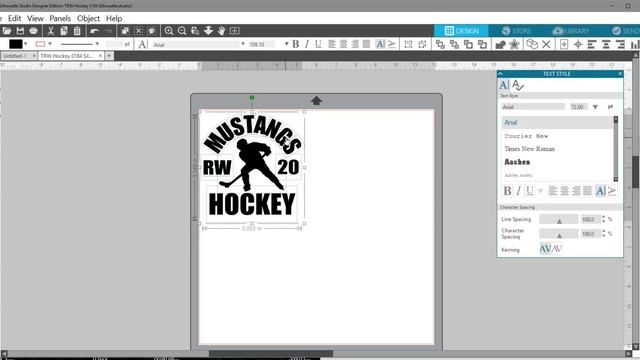Select horizontal text direction in the Text Style panel
The height and width of the screenshot is (360, 640).
(600, 191)
